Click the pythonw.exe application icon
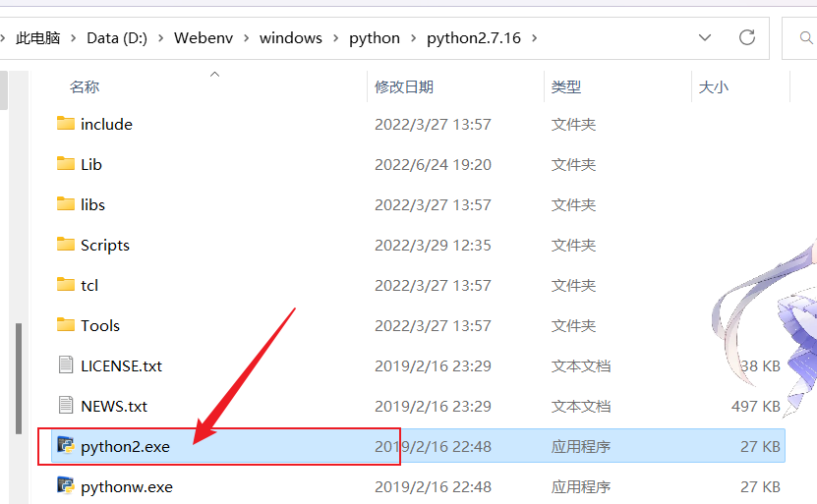The width and height of the screenshot is (817, 504). click(66, 485)
